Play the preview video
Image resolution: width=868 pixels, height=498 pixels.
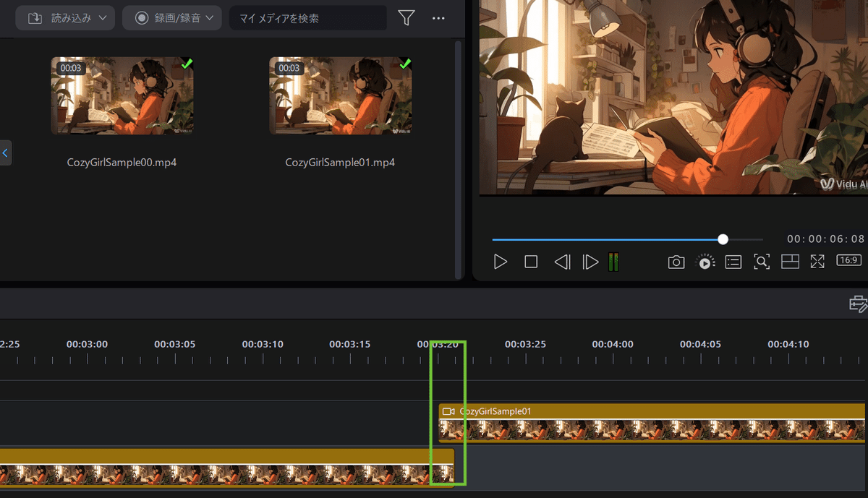coord(500,262)
